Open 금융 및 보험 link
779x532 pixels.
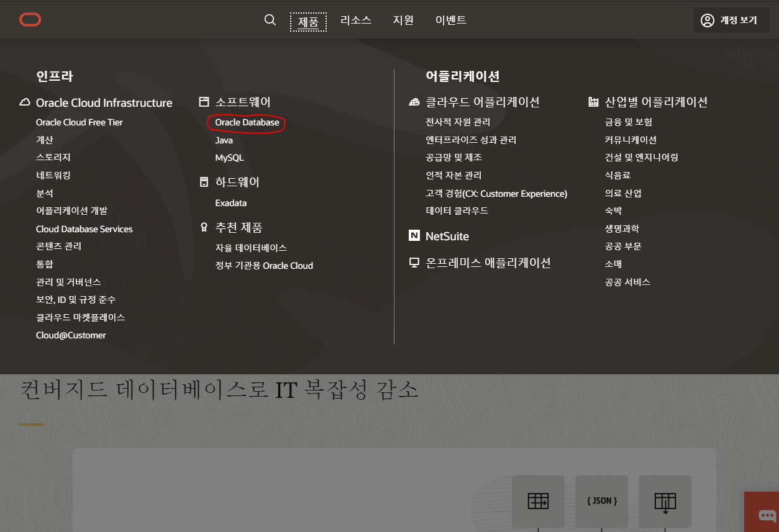coord(629,122)
